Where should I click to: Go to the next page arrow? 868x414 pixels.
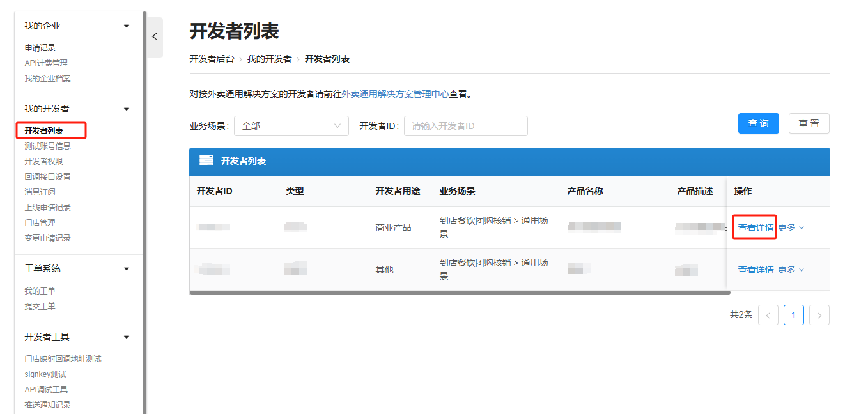[819, 315]
